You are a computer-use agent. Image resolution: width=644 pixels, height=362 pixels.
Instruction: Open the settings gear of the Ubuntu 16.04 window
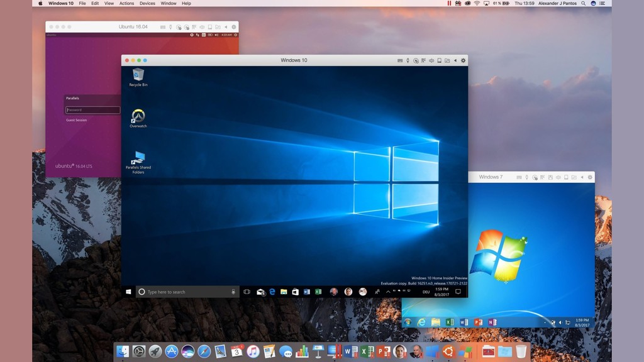point(234,27)
